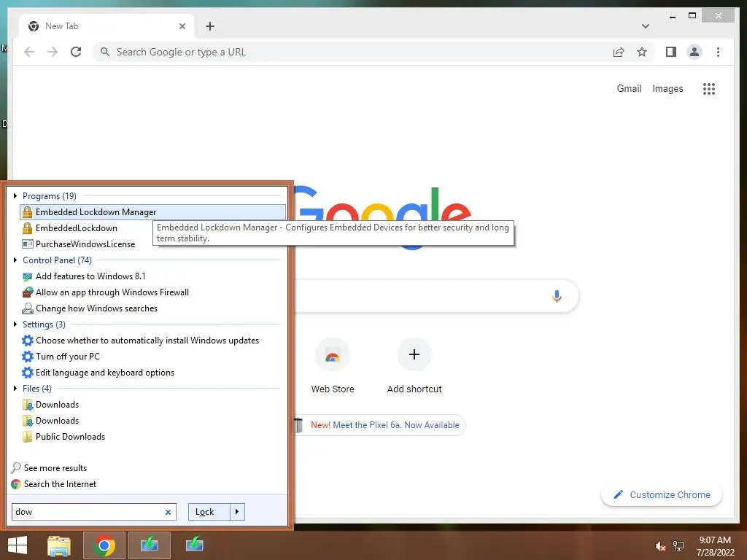Open the EmbeddedLockdown search result
The width and height of the screenshot is (747, 560).
(x=76, y=228)
